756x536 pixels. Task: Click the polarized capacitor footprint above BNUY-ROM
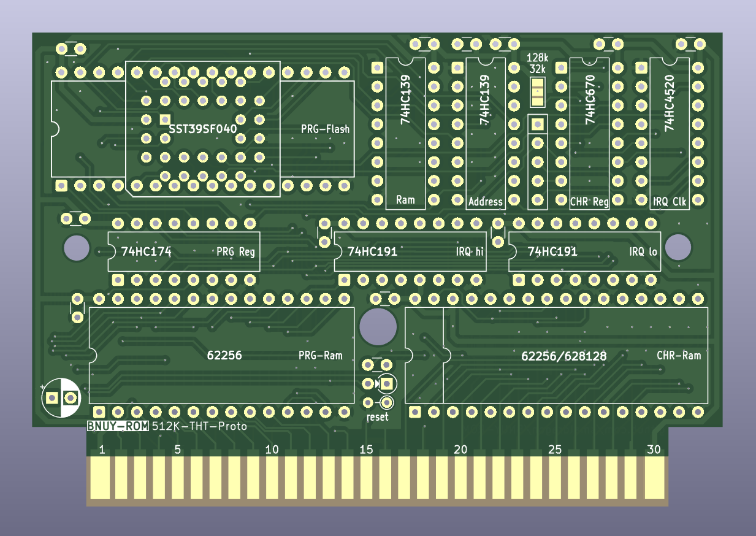click(61, 398)
